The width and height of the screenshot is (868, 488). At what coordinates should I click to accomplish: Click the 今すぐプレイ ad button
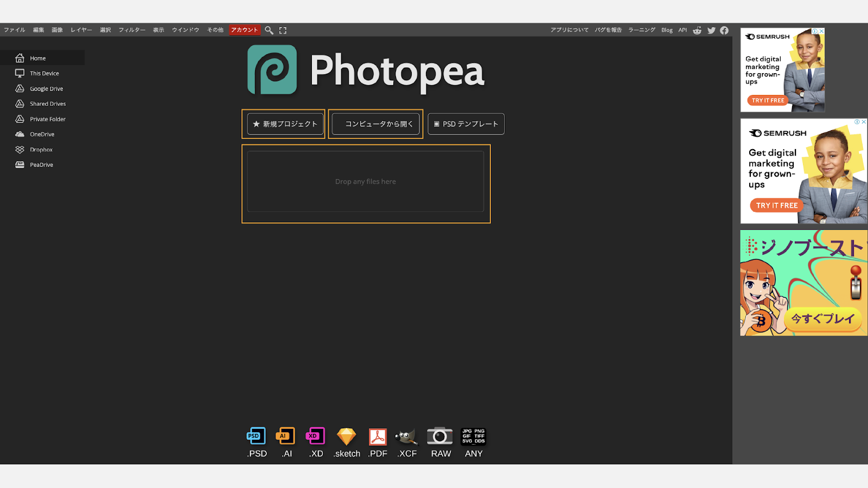click(x=823, y=319)
